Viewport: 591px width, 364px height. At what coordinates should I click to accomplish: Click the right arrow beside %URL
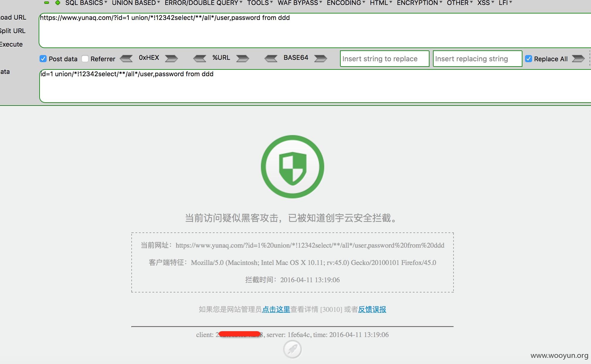coord(243,59)
